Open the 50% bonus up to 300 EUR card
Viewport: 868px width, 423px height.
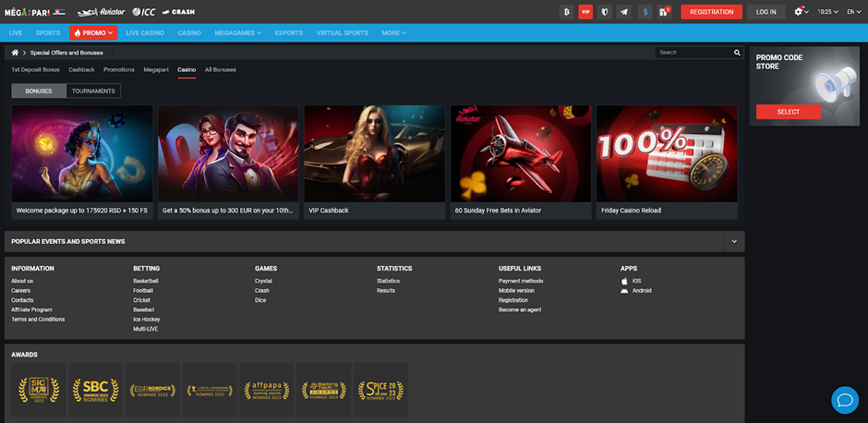click(229, 163)
